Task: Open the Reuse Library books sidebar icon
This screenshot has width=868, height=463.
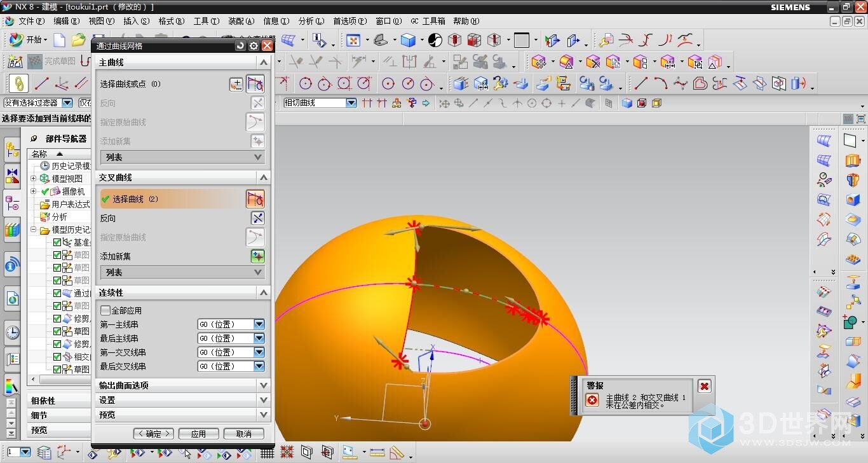Action: click(12, 229)
